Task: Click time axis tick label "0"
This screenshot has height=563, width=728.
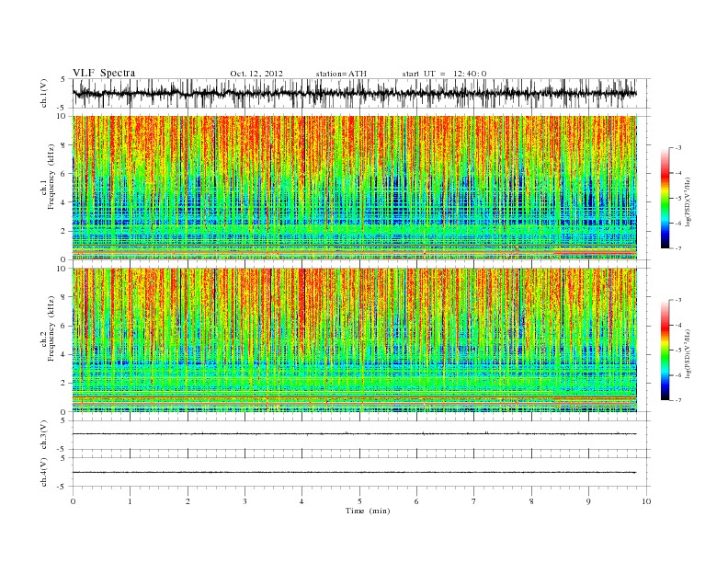Action: pyautogui.click(x=73, y=501)
